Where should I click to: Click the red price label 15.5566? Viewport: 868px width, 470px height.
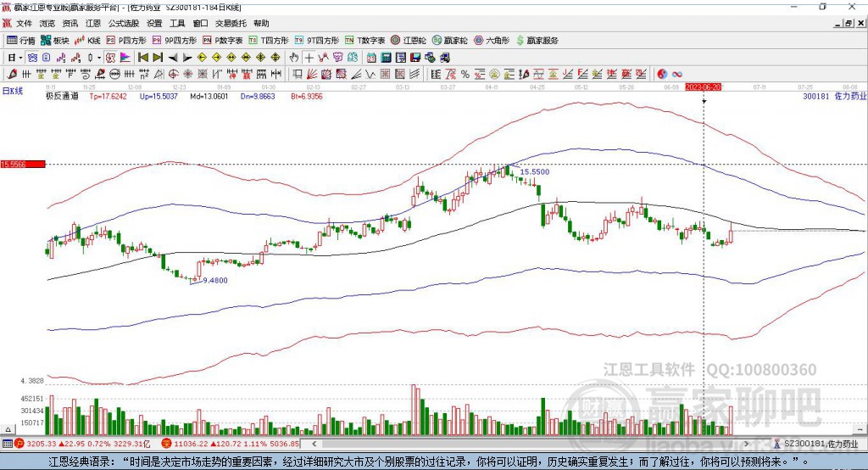pos(22,164)
